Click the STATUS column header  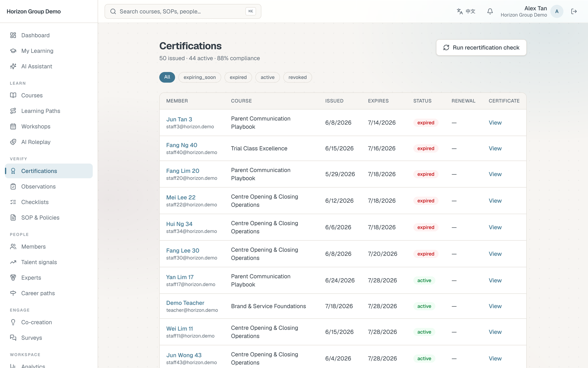pyautogui.click(x=422, y=101)
